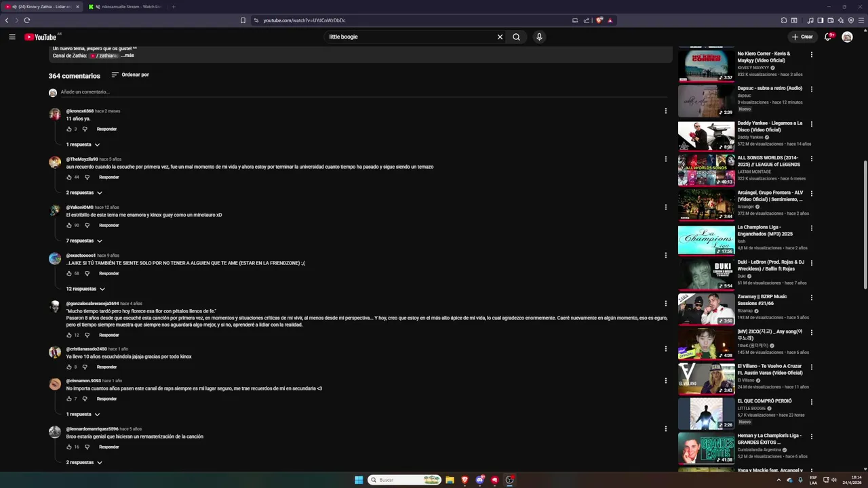Viewport: 868px width, 488px height.
Task: Open Brave main menu
Action: (x=861, y=20)
